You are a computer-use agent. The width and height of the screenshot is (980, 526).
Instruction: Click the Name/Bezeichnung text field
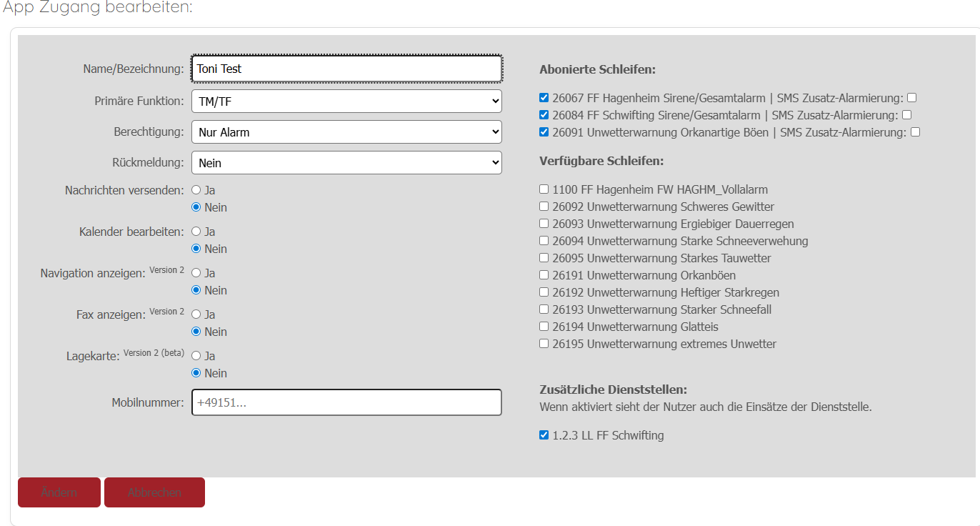(x=346, y=69)
